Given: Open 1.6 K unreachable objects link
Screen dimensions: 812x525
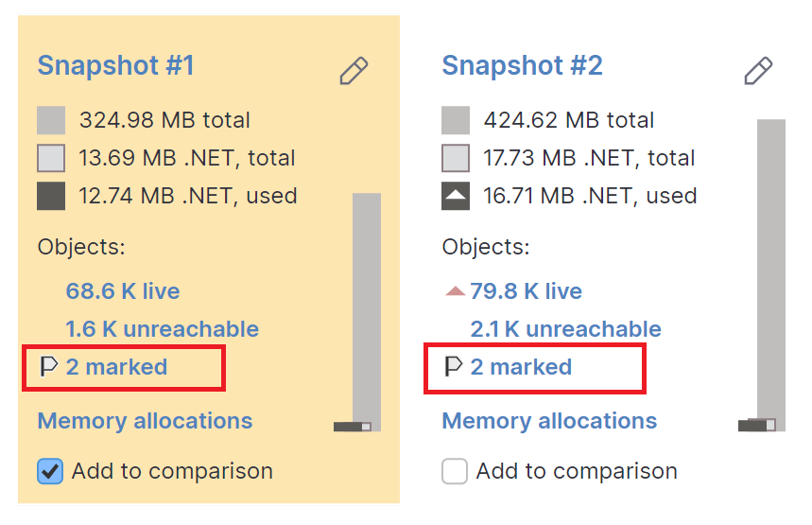Looking at the screenshot, I should coord(162,329).
